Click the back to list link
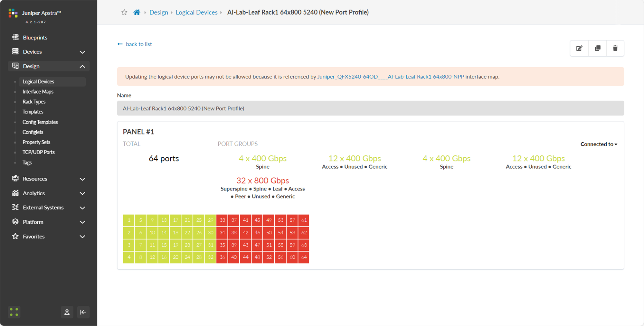Image resolution: width=644 pixels, height=326 pixels. click(139, 44)
